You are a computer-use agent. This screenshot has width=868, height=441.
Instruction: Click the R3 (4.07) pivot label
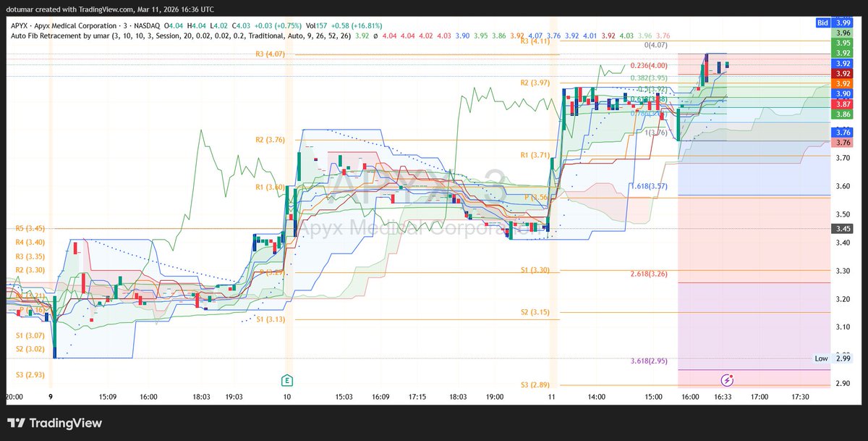[270, 54]
